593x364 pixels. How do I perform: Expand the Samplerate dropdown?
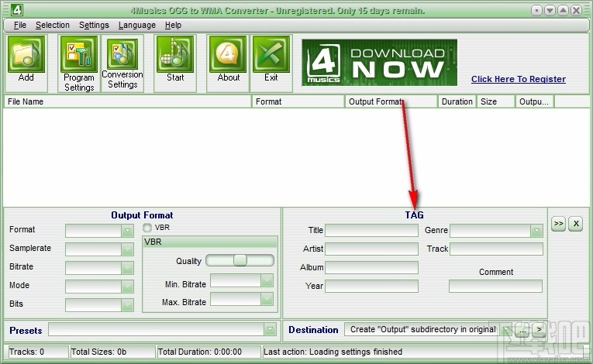[127, 249]
